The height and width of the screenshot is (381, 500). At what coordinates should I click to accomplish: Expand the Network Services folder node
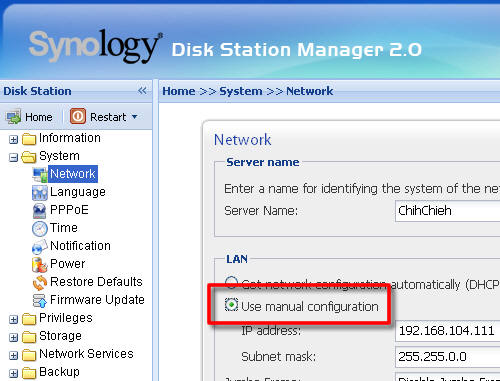tap(13, 355)
